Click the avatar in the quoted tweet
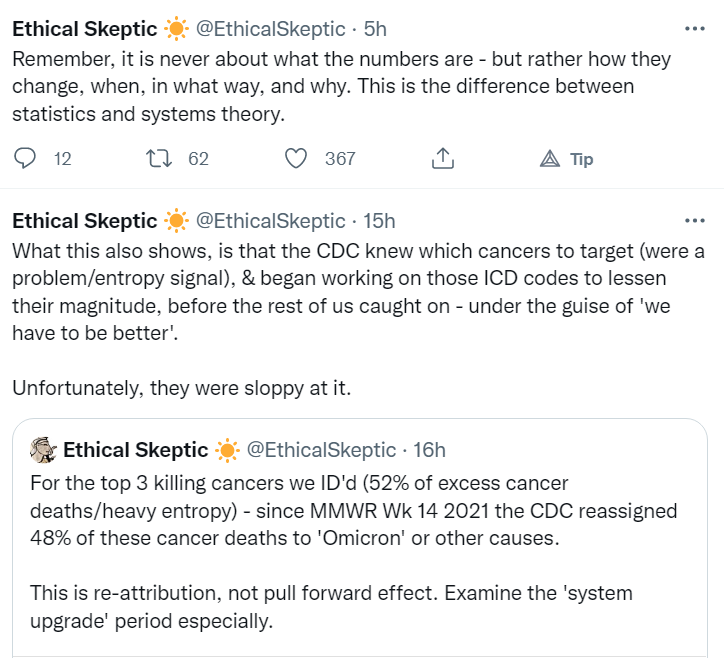Screen dimensions: 724x658 point(43,450)
